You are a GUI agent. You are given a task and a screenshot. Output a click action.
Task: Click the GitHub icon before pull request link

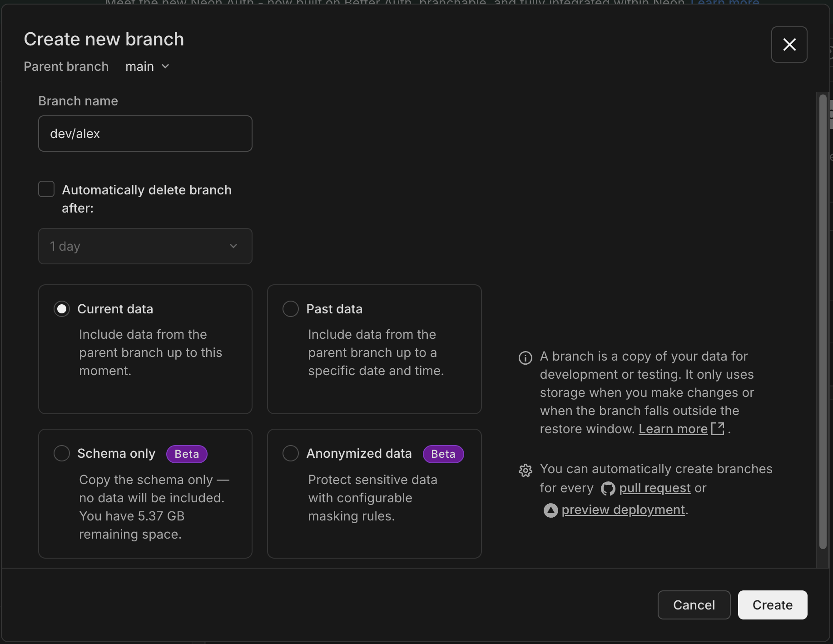coord(607,488)
